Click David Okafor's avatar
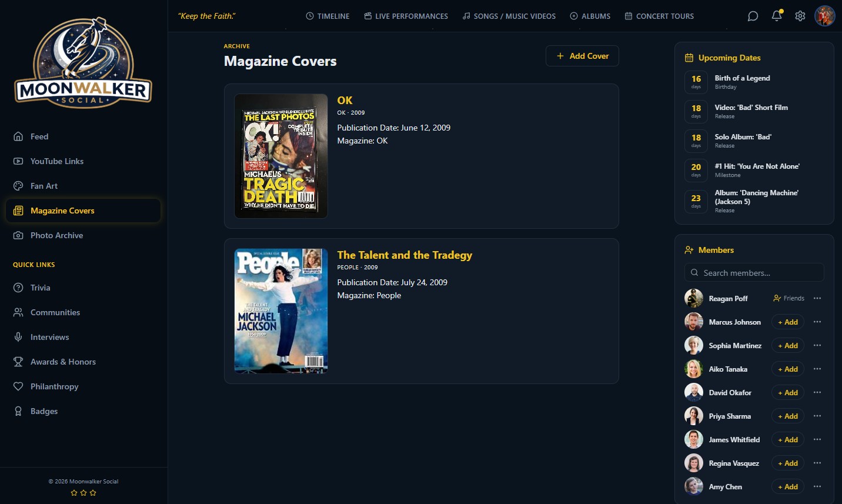842x504 pixels. [694, 392]
